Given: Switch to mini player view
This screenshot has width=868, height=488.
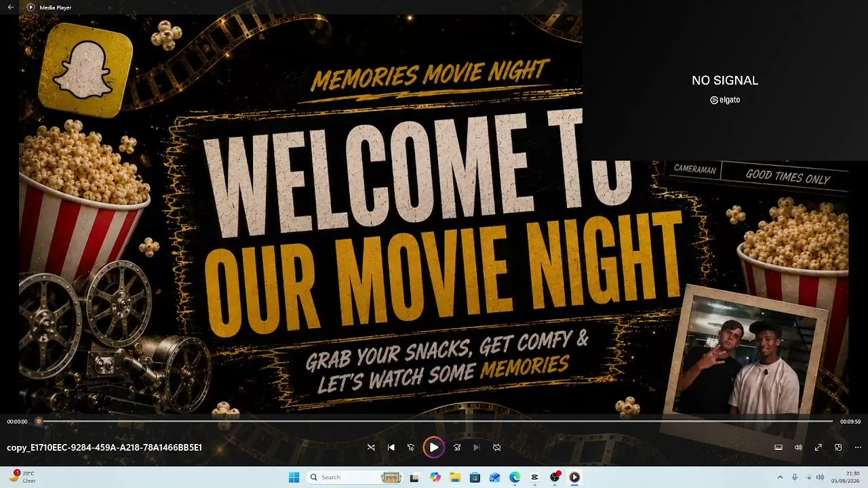Looking at the screenshot, I should point(838,447).
